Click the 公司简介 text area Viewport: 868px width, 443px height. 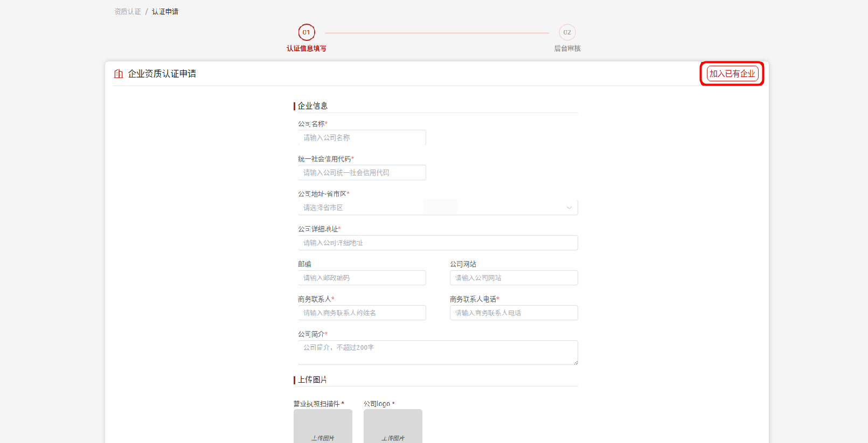438,353
